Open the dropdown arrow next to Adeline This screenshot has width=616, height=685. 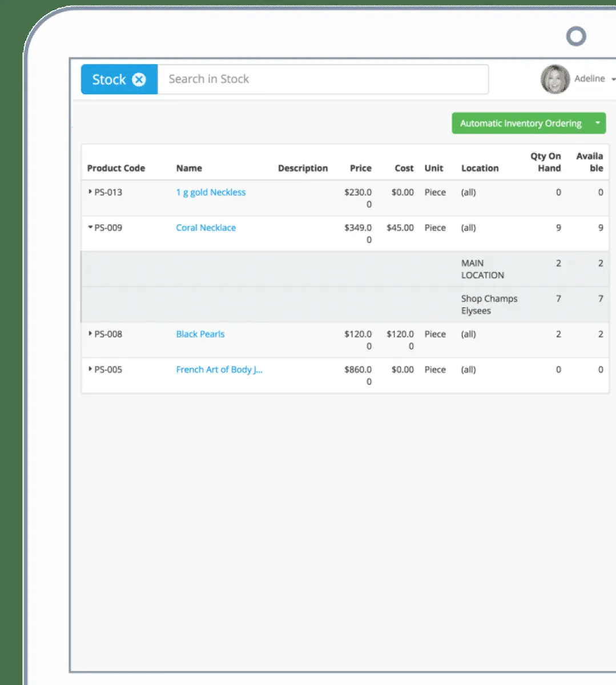pyautogui.click(x=613, y=79)
